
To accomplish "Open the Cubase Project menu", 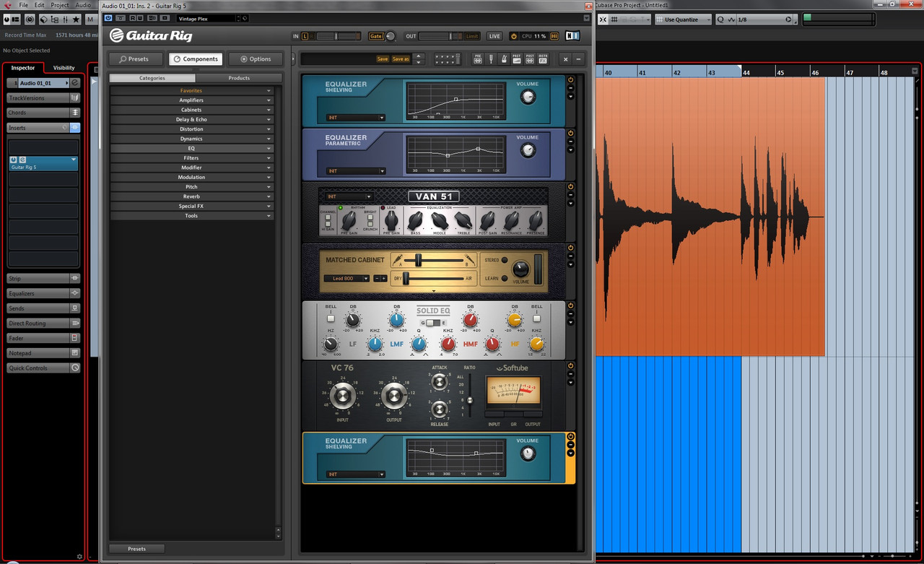I will point(60,5).
